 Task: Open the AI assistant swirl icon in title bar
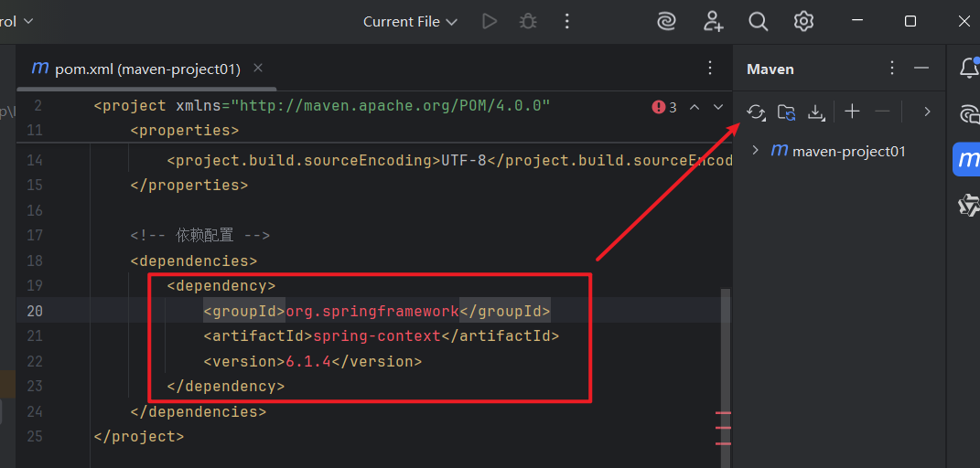tap(666, 21)
